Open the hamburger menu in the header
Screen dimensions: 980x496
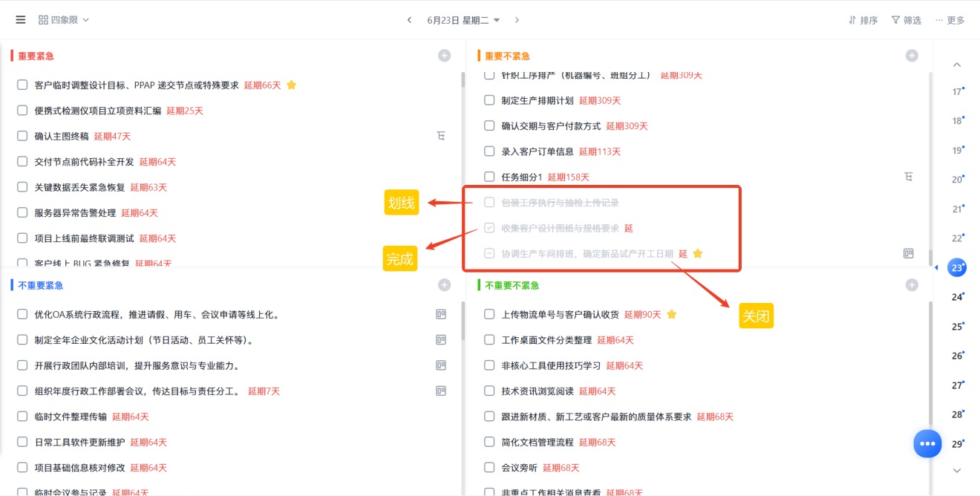pos(21,20)
